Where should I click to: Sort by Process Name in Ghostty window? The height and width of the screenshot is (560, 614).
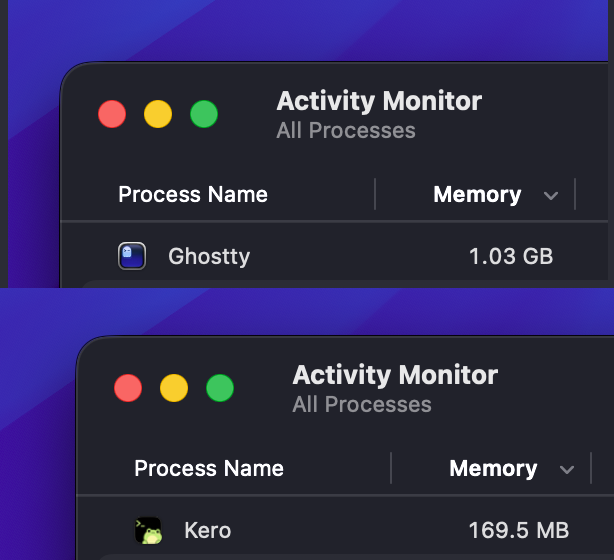click(x=193, y=194)
